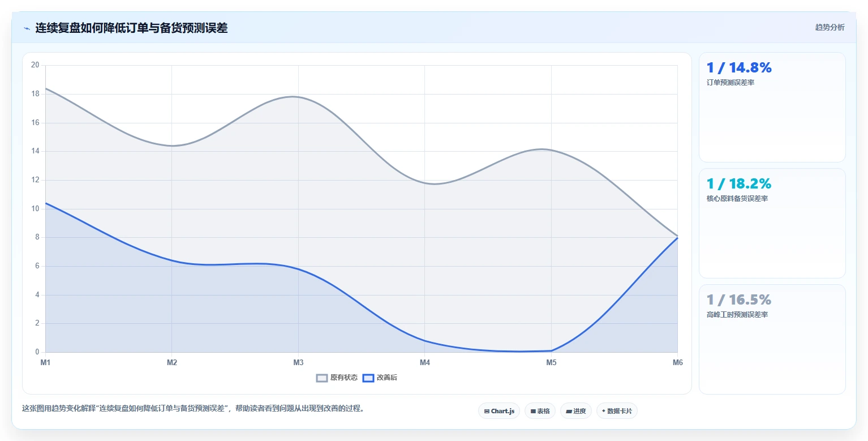Click the M6 x-axis label
This screenshot has height=441, width=868.
point(677,363)
